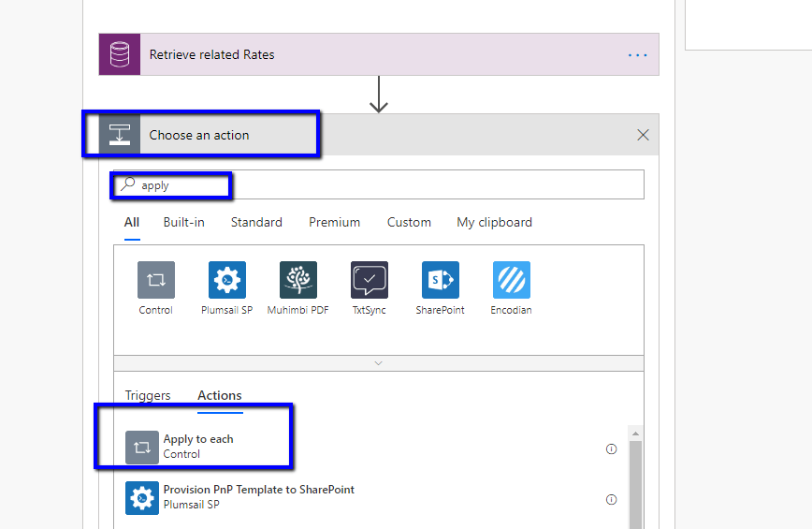Screen dimensions: 812x529
Task: Click the actions list scrollbar up arrow
Action: (x=636, y=433)
